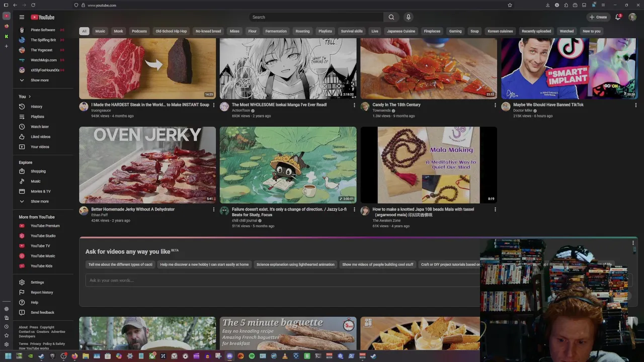Open the Townsends channel link

[x=381, y=111]
